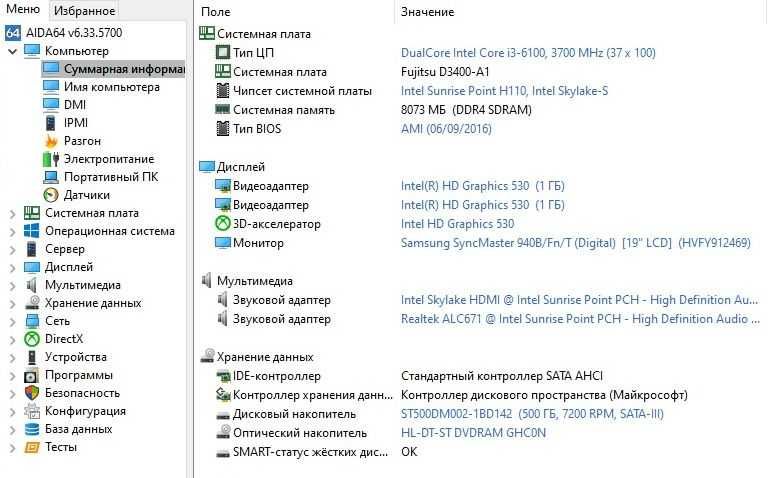This screenshot has width=782, height=478.
Task: Select the 8073 МБ (DDR4 SDRAM) value
Action: point(466,110)
